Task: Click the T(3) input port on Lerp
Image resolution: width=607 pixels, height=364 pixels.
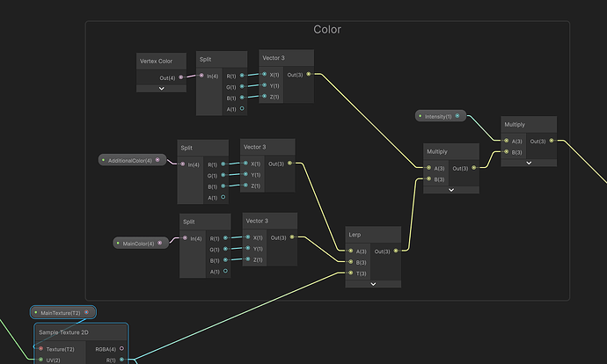Action: coord(351,273)
